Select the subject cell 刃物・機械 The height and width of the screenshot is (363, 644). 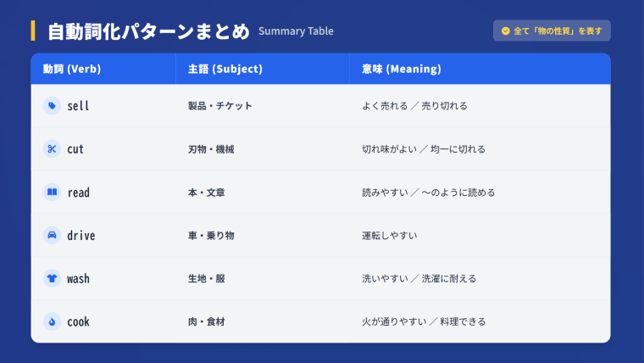pyautogui.click(x=210, y=149)
